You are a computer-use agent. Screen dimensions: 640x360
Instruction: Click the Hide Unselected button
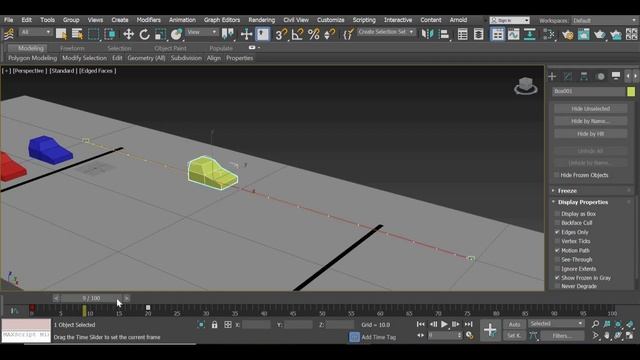point(591,109)
